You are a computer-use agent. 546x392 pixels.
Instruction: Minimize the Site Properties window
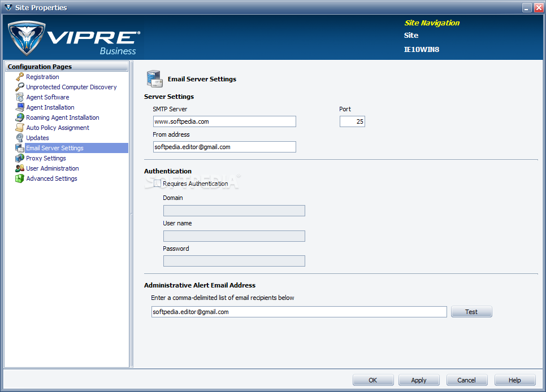tap(527, 8)
